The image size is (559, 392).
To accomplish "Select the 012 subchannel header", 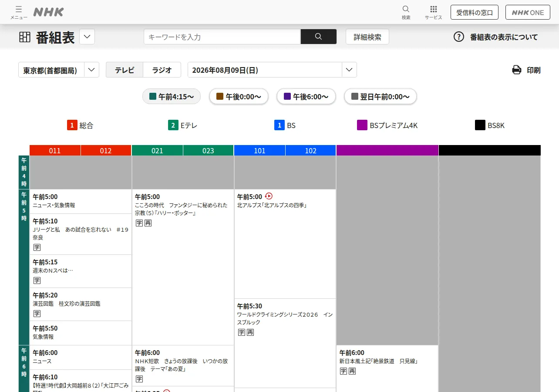I will pos(106,151).
